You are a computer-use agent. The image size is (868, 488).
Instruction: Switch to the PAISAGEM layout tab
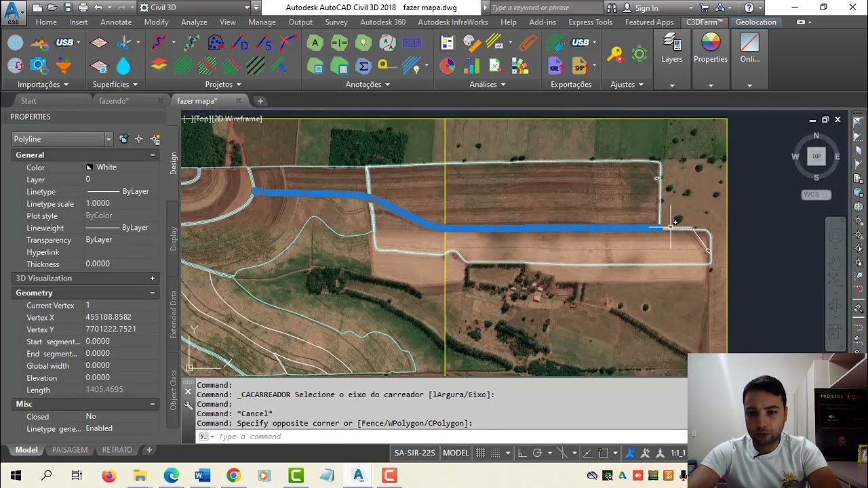70,450
